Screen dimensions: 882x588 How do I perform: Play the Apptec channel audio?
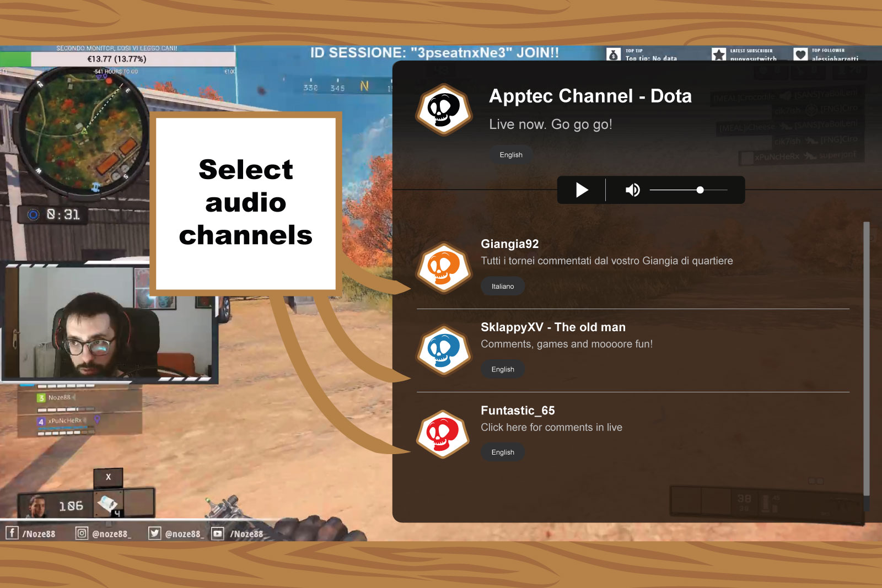tap(582, 190)
